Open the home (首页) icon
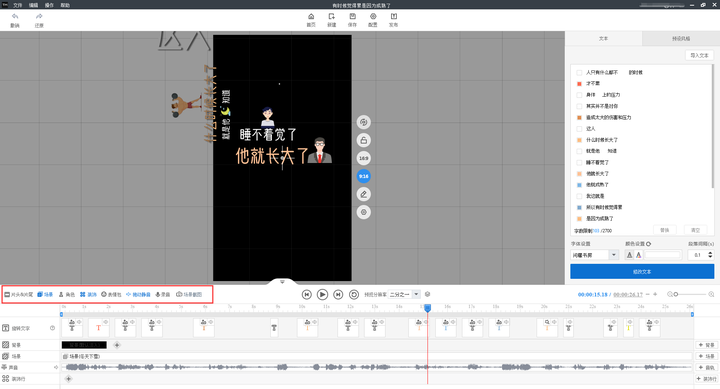Screen dimensions: 720x389 311,17
